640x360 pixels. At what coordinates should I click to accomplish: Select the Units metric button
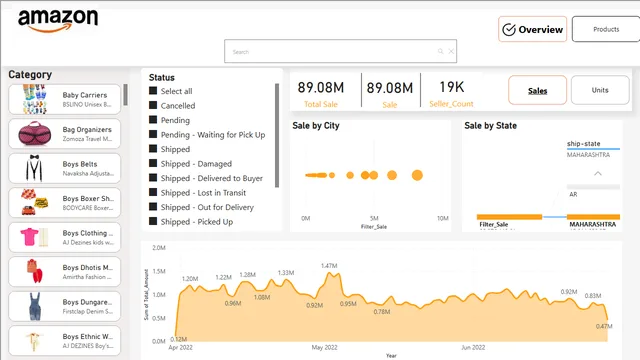[x=600, y=90]
